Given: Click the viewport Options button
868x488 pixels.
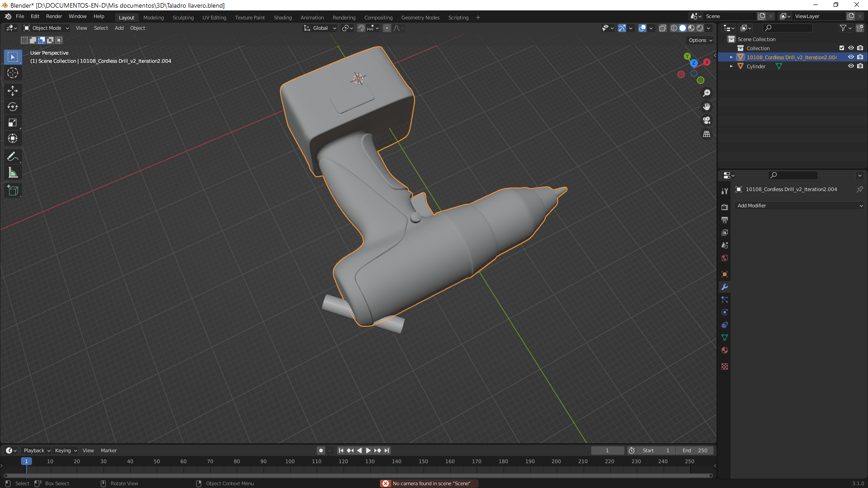Looking at the screenshot, I should (700, 40).
